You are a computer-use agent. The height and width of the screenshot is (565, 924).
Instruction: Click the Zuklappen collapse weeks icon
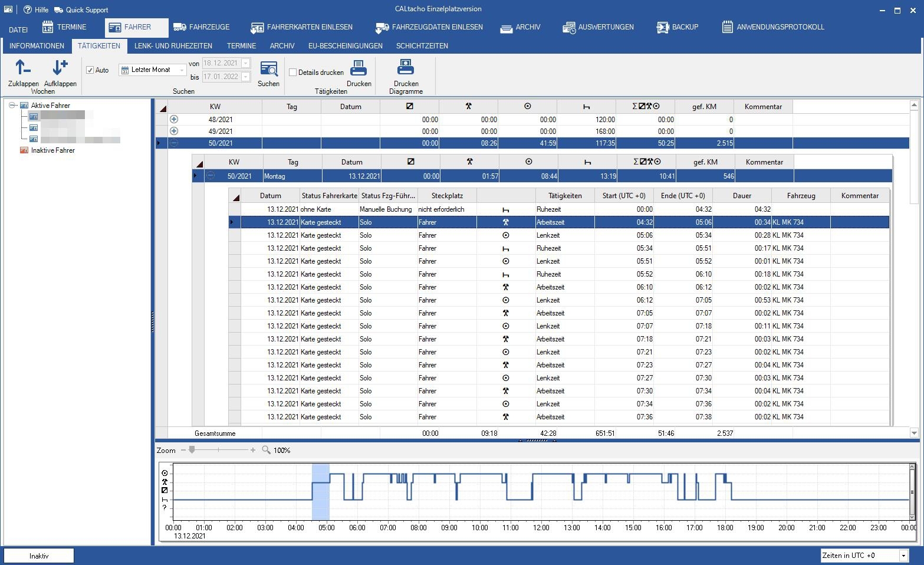click(22, 68)
